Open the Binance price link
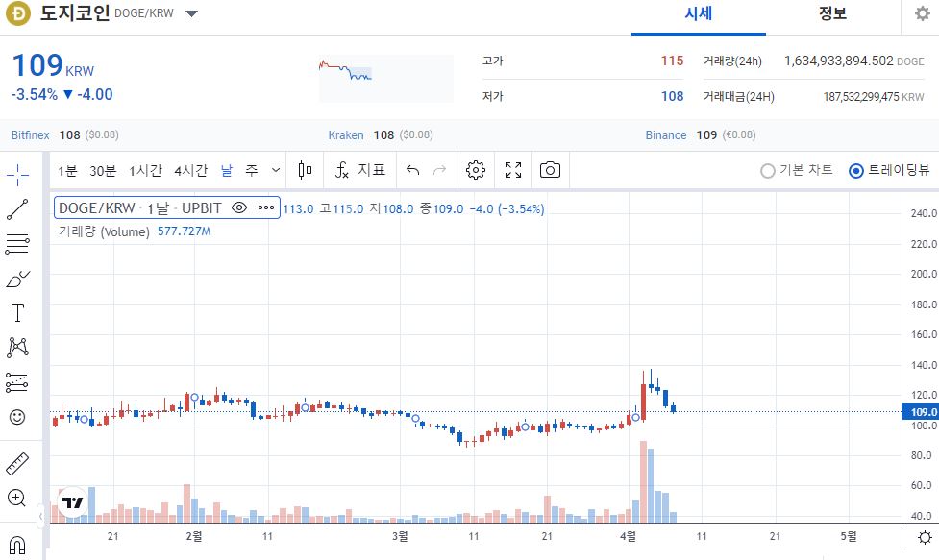This screenshot has width=939, height=560. [x=666, y=135]
